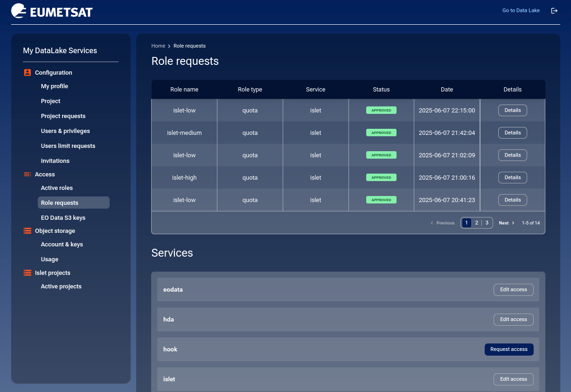
Task: Click the Date column header
Action: 447,90
